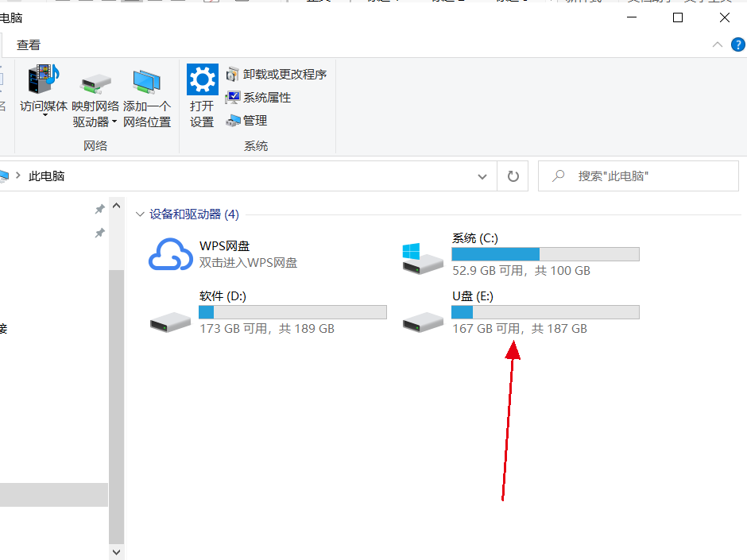Open the Access media icon
The height and width of the screenshot is (560, 747).
pyautogui.click(x=44, y=79)
